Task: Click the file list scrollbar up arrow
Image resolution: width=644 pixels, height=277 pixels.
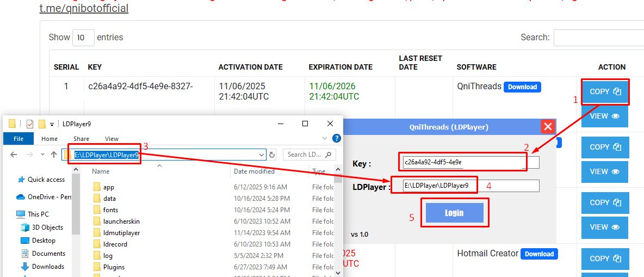Action: [338, 169]
